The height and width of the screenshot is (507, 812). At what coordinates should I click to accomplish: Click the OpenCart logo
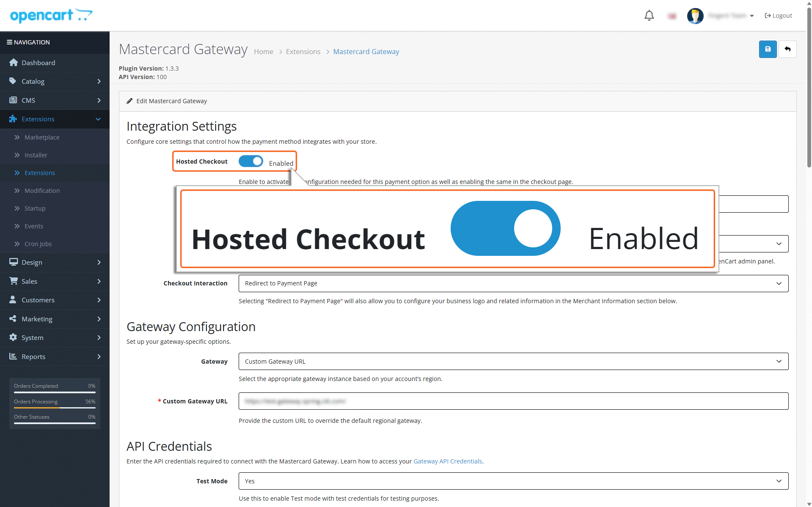(x=51, y=15)
